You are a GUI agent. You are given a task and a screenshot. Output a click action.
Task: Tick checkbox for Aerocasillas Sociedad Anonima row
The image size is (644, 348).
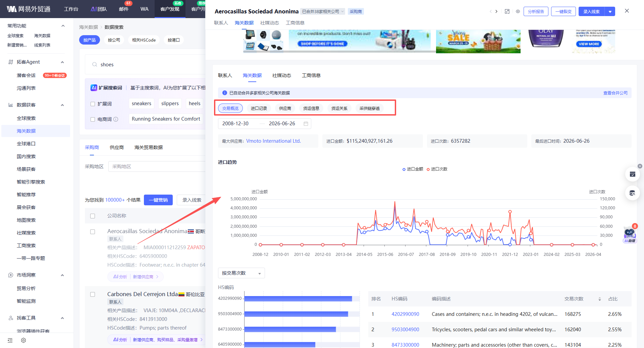(93, 232)
